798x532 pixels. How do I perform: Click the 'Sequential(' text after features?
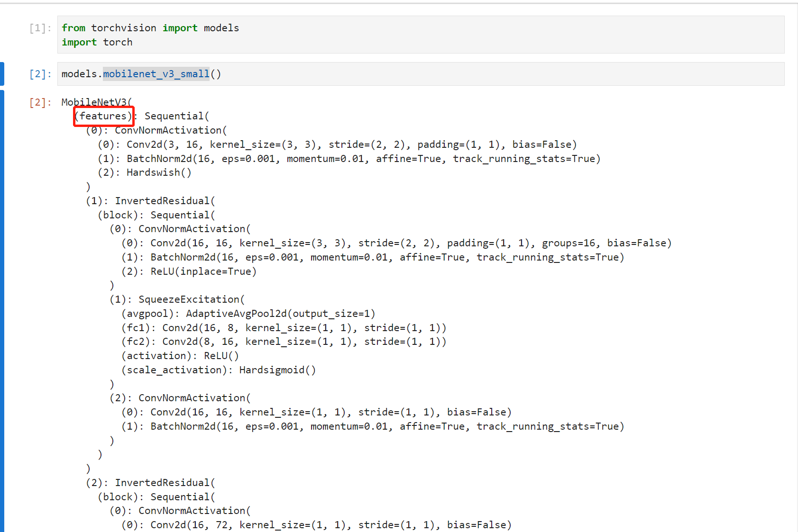[x=177, y=116]
